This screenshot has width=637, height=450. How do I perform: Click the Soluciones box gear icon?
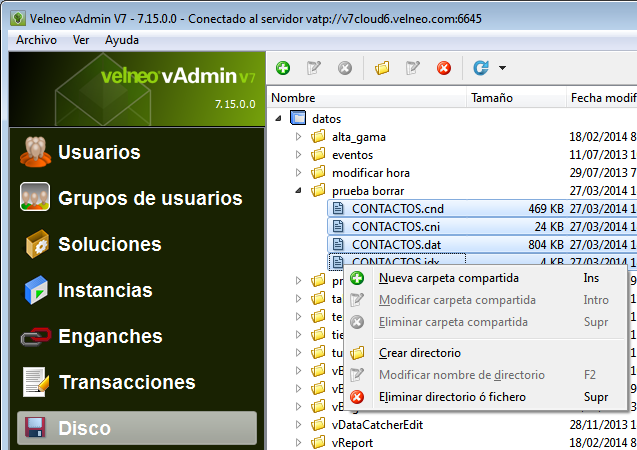37,244
